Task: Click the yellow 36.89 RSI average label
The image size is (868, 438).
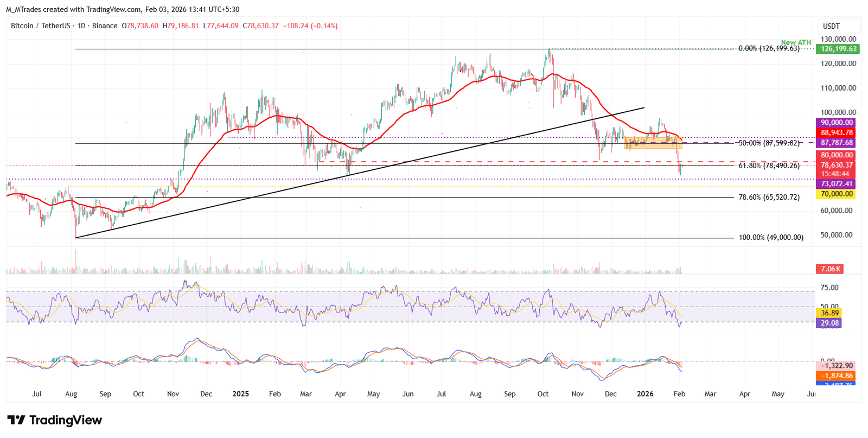Action: 829,313
